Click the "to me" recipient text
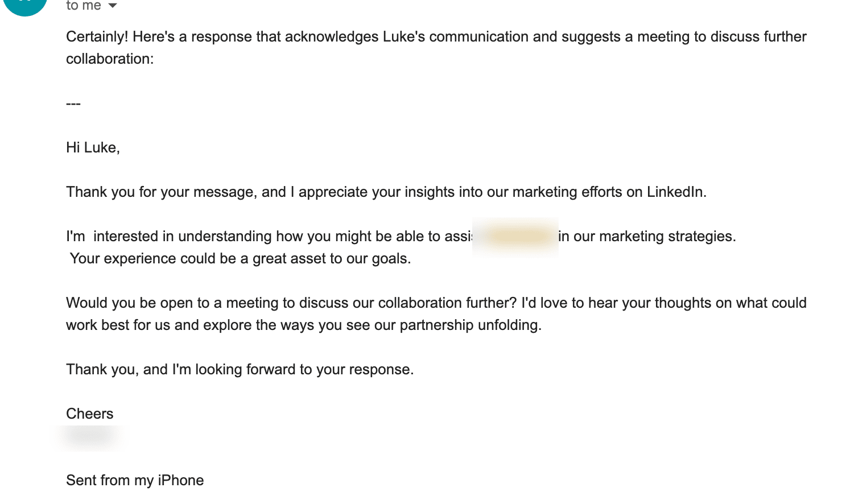842x504 pixels. click(x=84, y=6)
